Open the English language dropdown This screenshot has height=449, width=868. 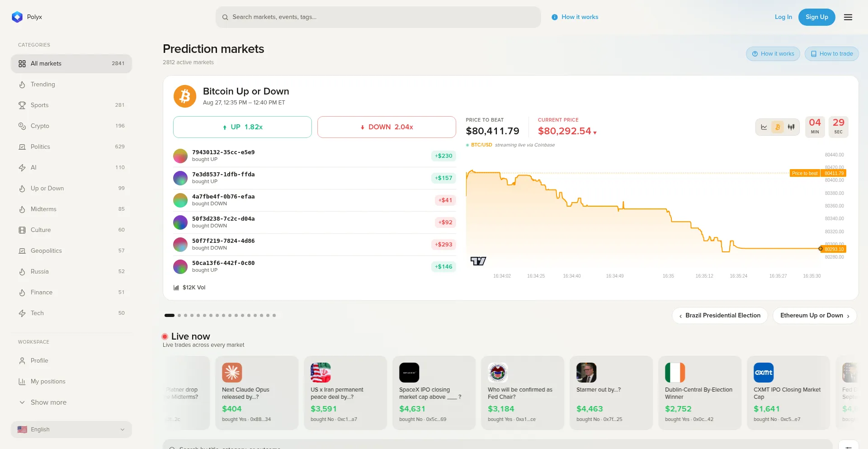click(71, 430)
